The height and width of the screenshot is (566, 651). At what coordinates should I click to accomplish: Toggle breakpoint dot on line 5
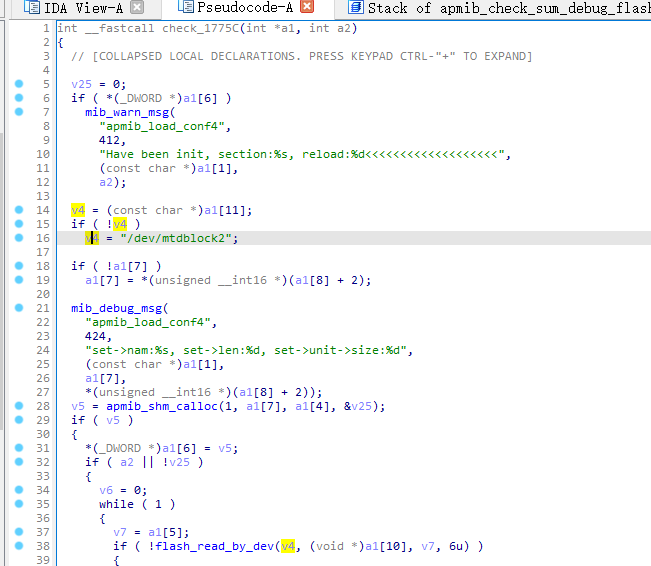pyautogui.click(x=19, y=83)
